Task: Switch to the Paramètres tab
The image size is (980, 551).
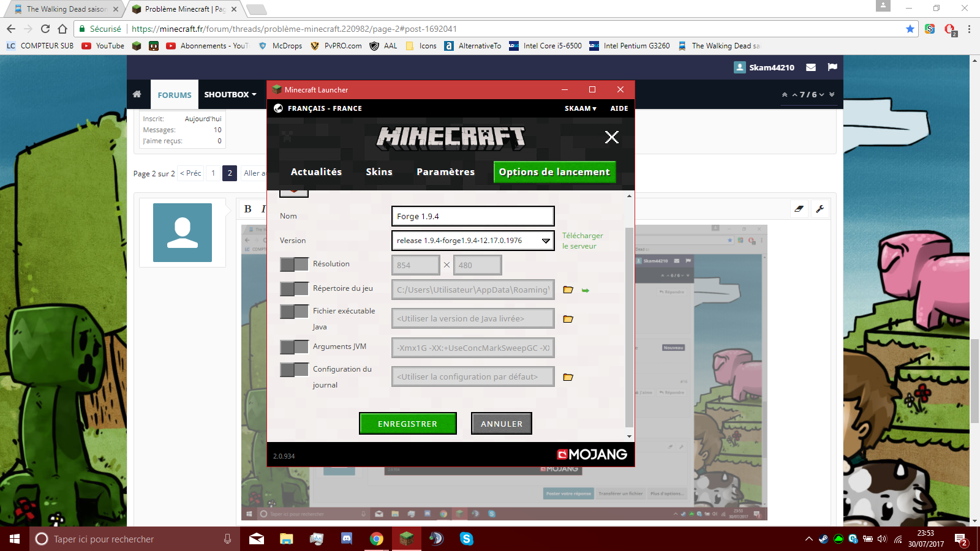Action: [445, 172]
